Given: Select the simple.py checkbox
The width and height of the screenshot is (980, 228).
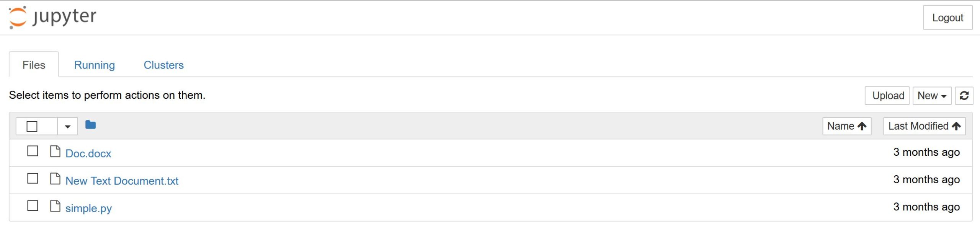Looking at the screenshot, I should (x=33, y=206).
